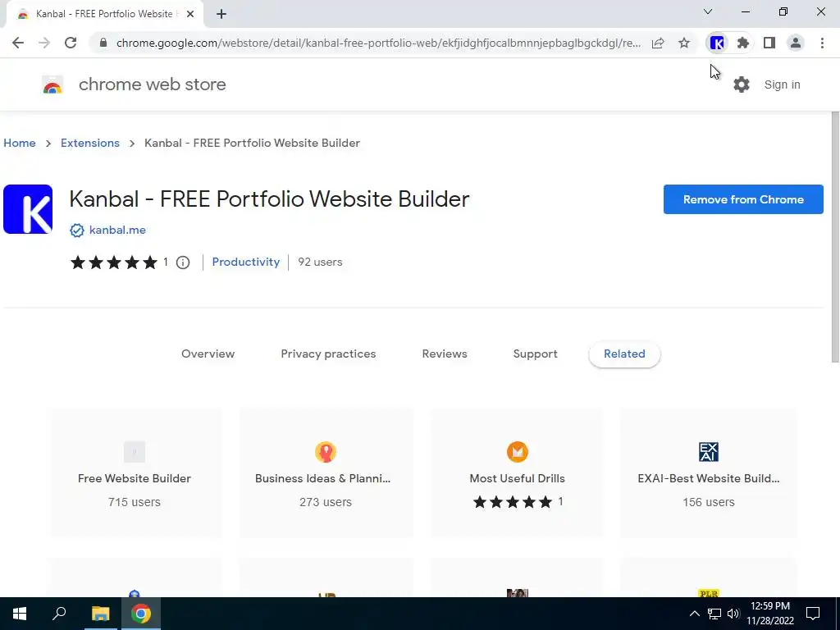Open Web Store settings gear
This screenshot has height=630, width=840.
(x=742, y=84)
